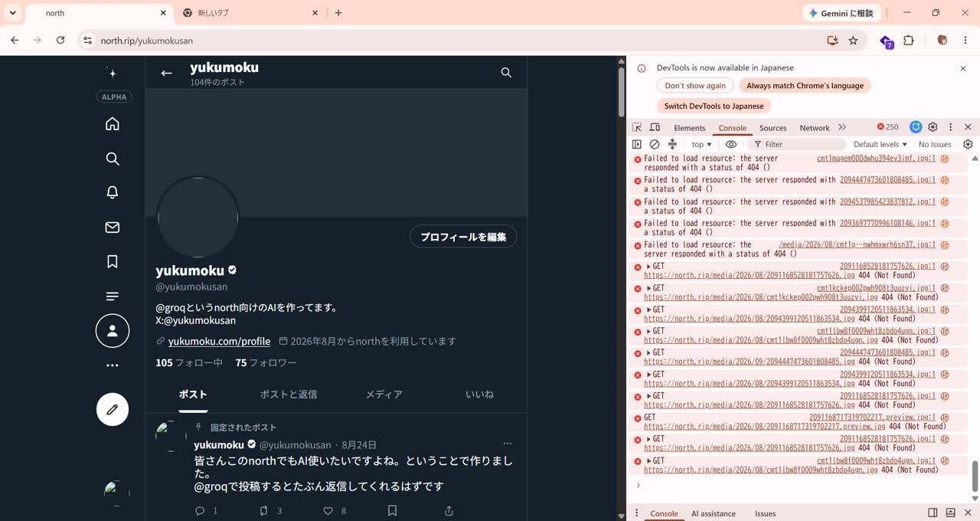Click the Gemini に相談 button

[x=841, y=13]
